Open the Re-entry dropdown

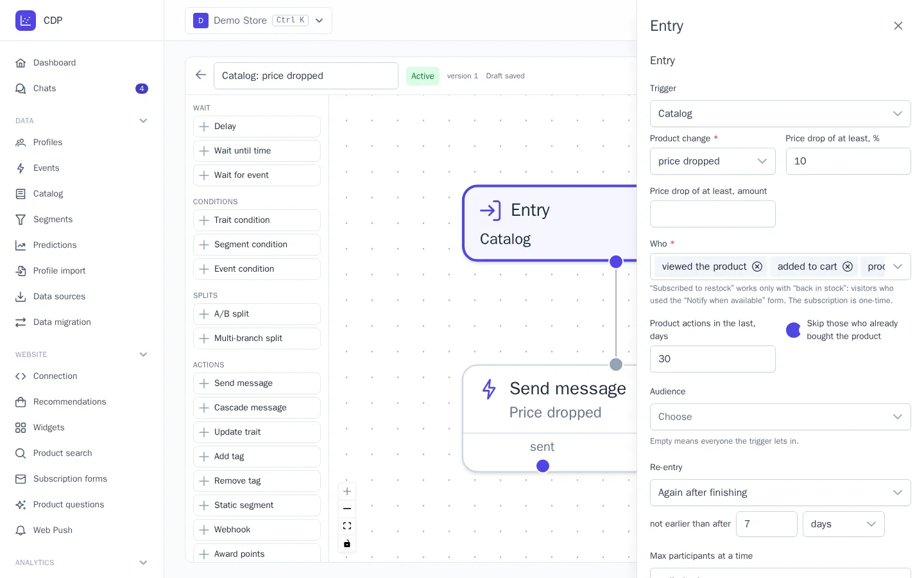coord(780,493)
